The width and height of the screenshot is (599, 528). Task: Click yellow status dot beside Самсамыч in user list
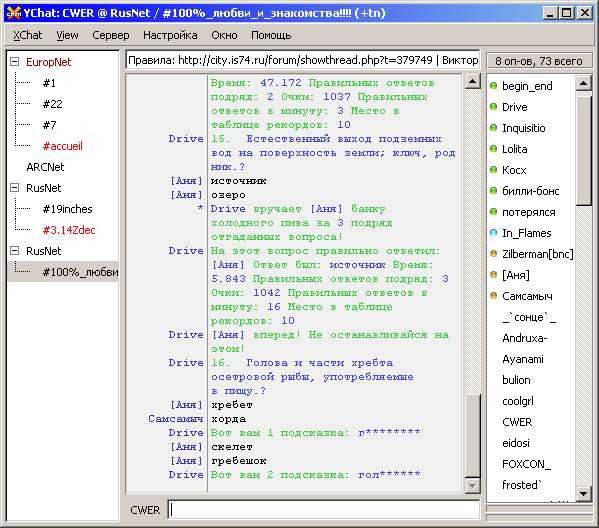point(494,296)
